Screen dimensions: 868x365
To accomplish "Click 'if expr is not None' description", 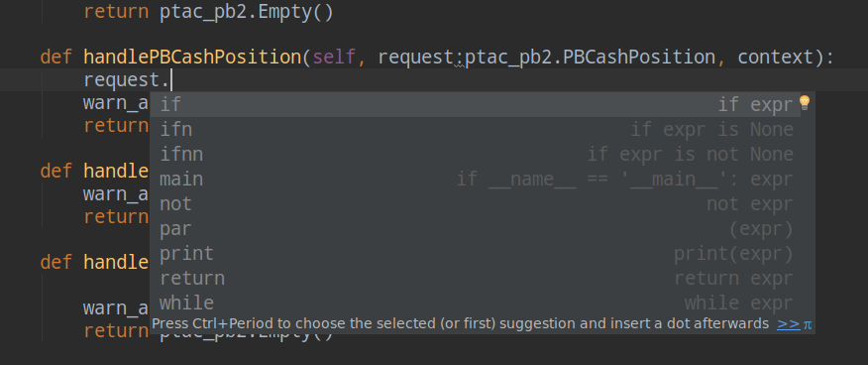I will coord(691,154).
